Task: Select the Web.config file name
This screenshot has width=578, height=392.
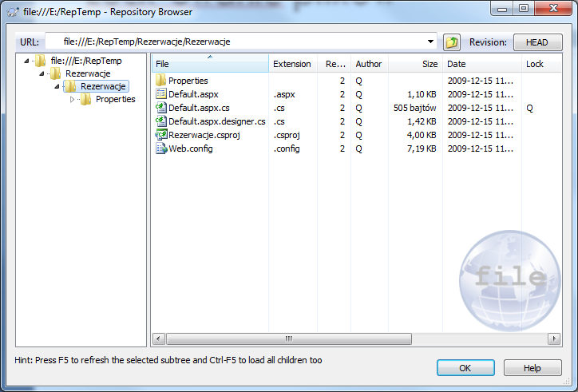Action: 191,148
